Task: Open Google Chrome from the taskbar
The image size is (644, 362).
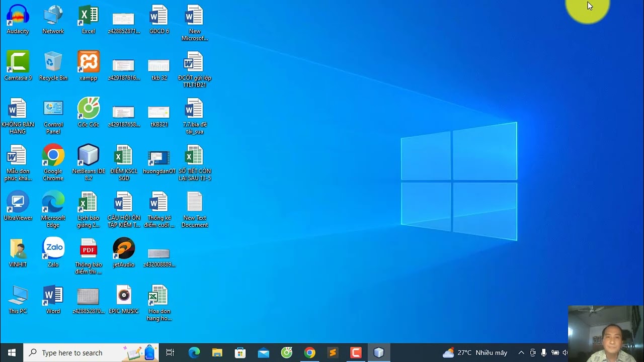Action: pyautogui.click(x=309, y=352)
